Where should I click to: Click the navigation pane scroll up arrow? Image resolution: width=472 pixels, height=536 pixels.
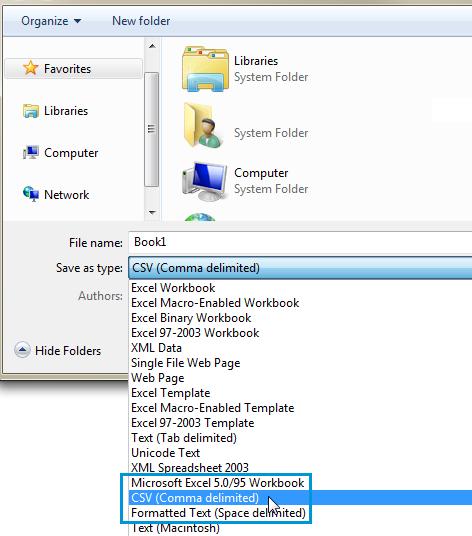(x=152, y=46)
